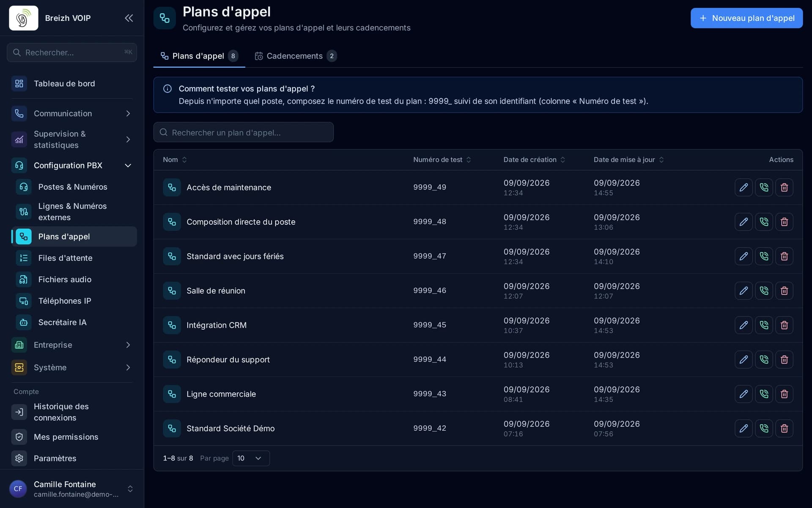Click the Breizh VOIP logo
The image size is (812, 508).
(24, 18)
